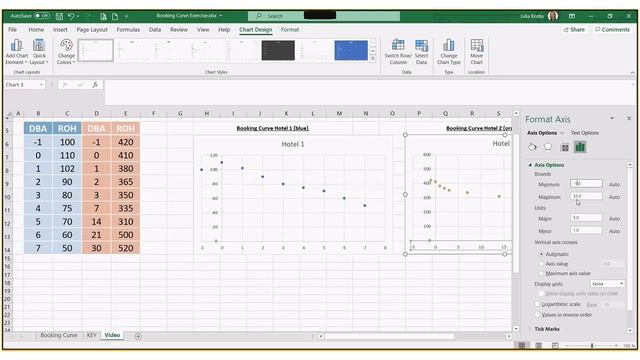The image size is (640, 360).
Task: Click the Move Chart button
Action: pyautogui.click(x=476, y=52)
